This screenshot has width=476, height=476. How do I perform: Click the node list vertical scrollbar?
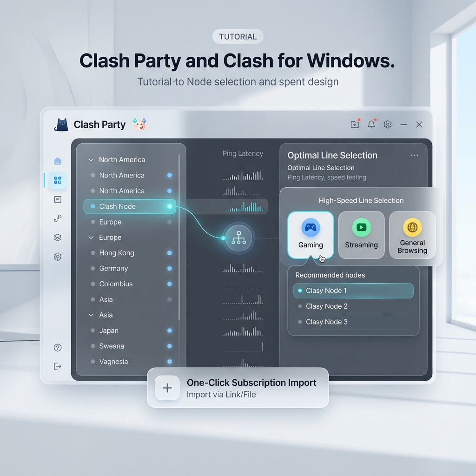[179, 238]
